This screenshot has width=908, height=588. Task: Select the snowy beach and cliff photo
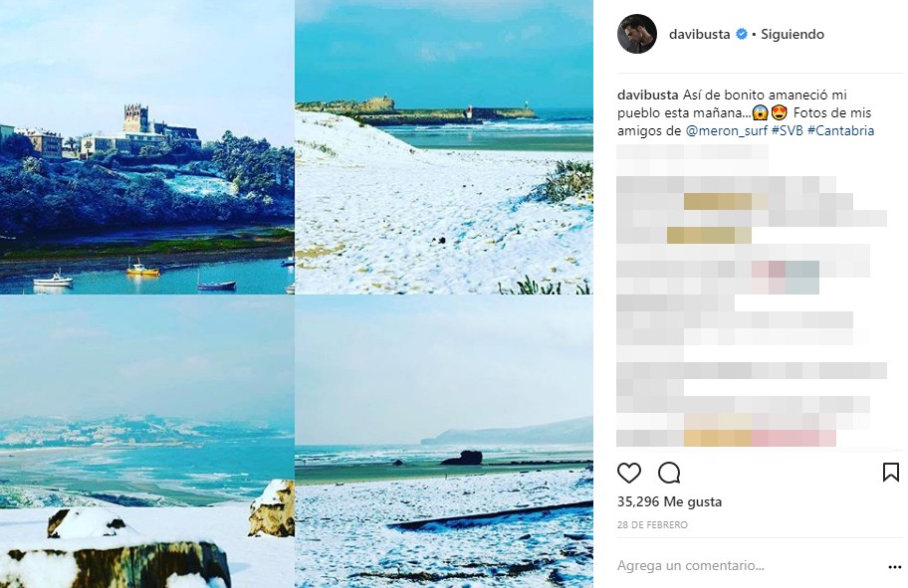(x=444, y=442)
